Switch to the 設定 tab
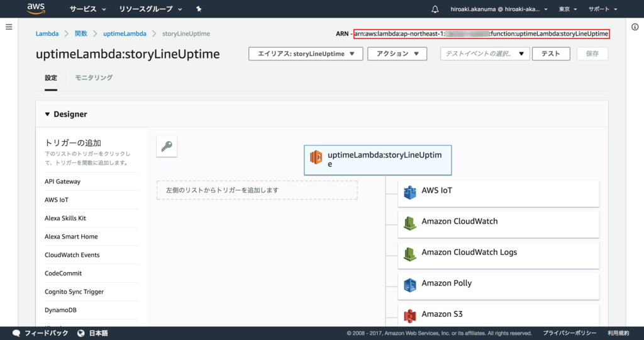This screenshot has height=340, width=644. pos(51,77)
